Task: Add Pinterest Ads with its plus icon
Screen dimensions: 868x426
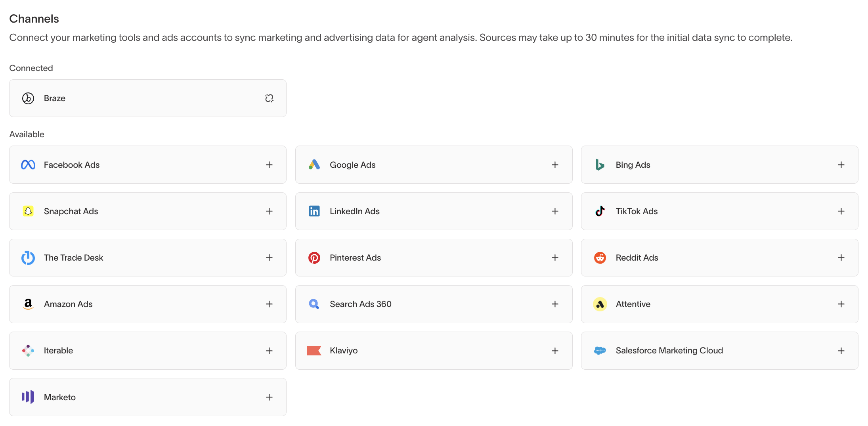Action: (555, 257)
